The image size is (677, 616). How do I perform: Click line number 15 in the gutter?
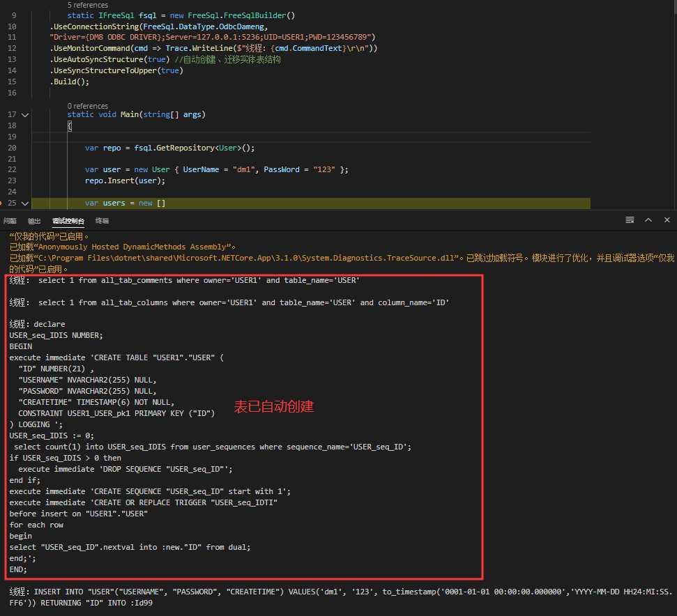click(12, 82)
